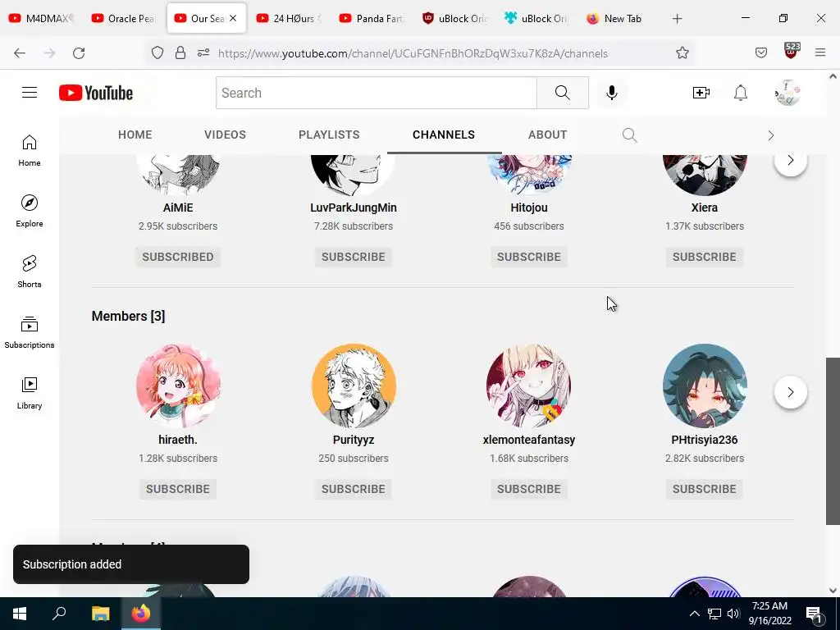The width and height of the screenshot is (840, 630).
Task: Open File Explorer from the taskbar
Action: coord(100,614)
